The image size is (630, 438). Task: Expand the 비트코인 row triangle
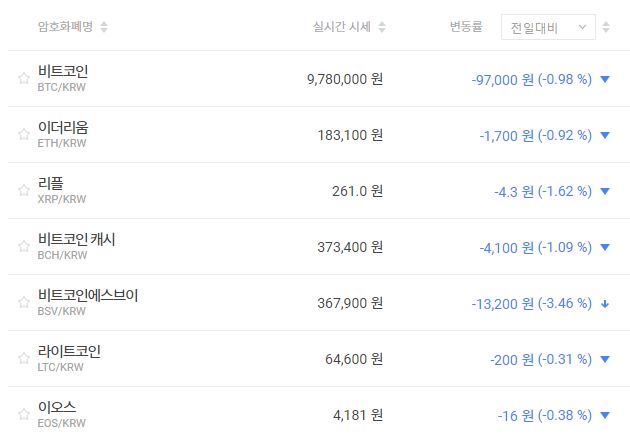605,79
